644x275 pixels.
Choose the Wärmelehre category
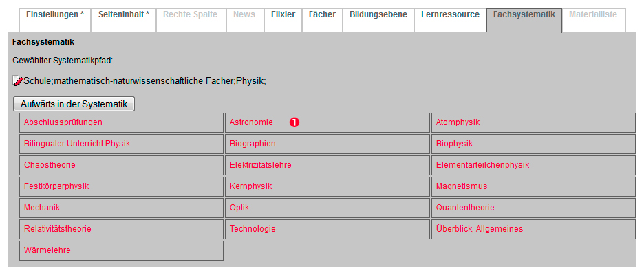point(47,250)
